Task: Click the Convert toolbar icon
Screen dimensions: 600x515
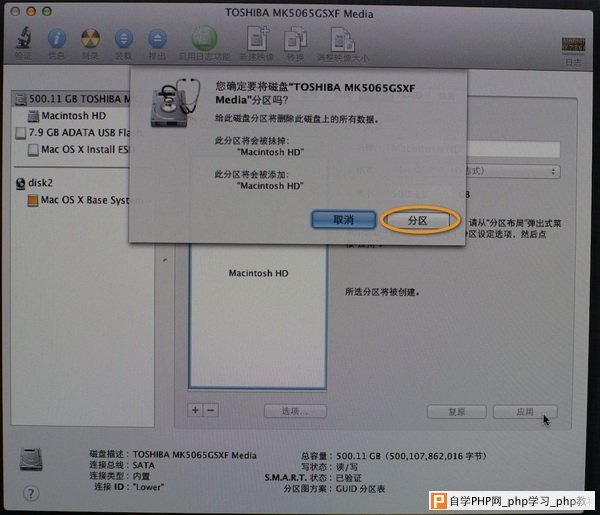Action: [x=295, y=39]
